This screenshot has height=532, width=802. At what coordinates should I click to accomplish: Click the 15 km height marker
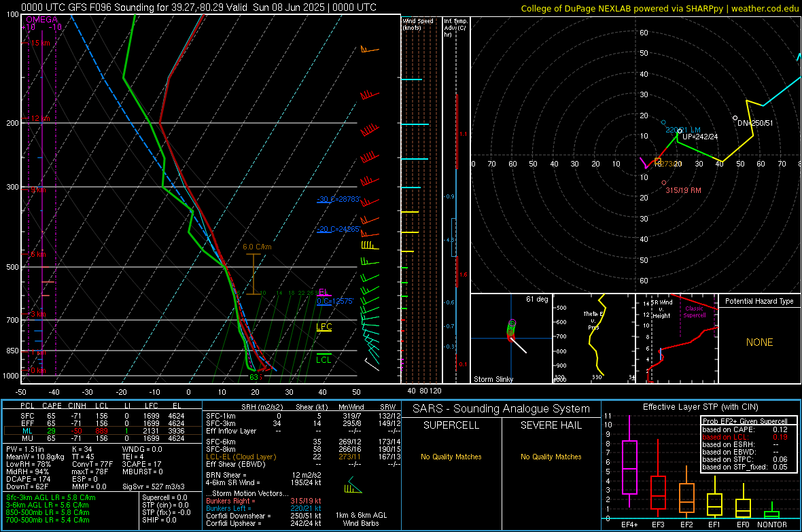click(40, 43)
